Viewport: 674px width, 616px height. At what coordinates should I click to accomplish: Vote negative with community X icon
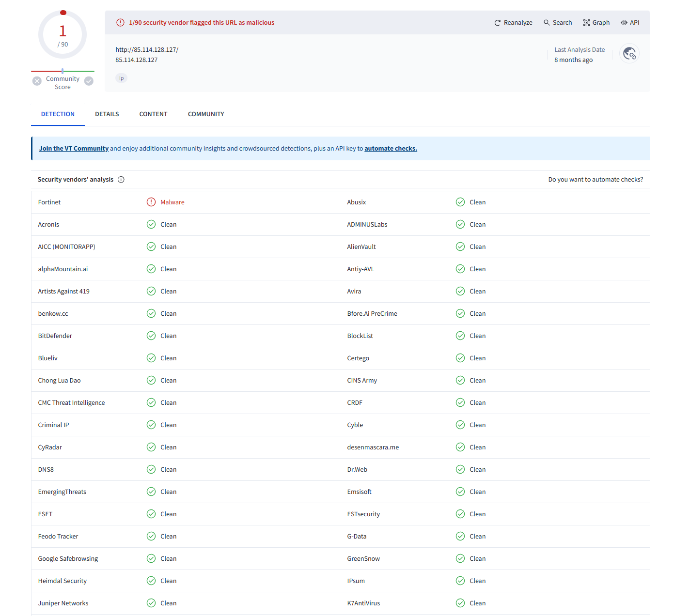click(x=37, y=81)
